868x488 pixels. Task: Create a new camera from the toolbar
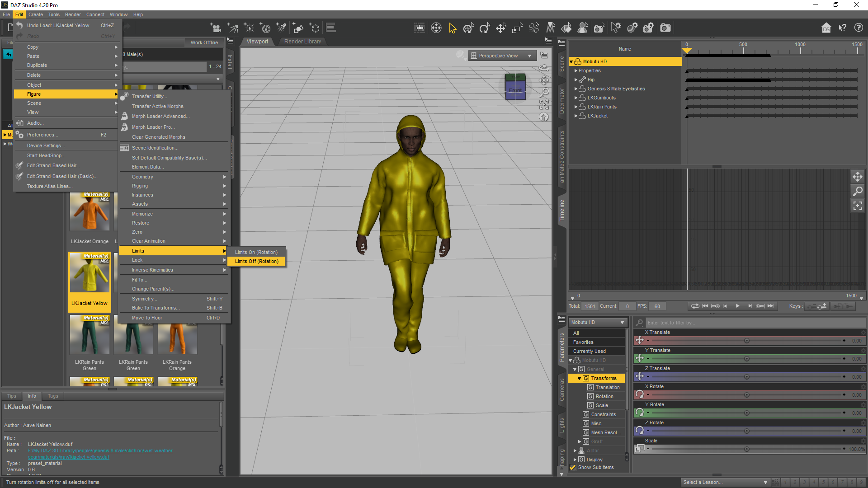coord(216,28)
